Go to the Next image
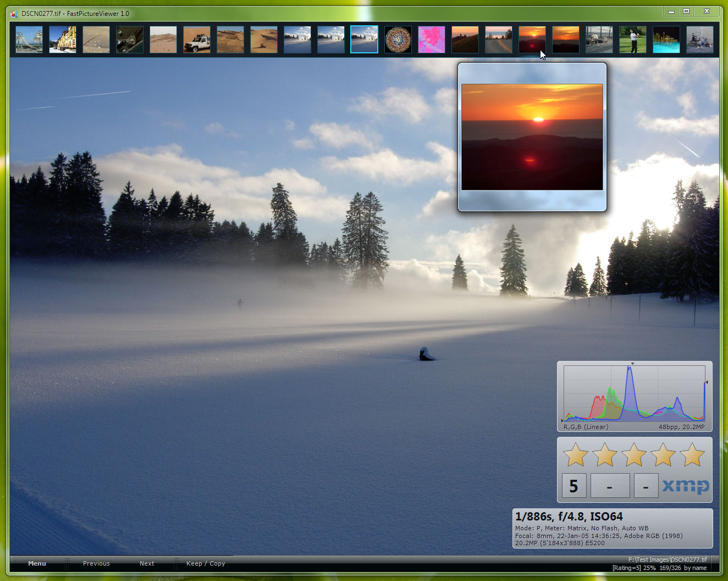The width and height of the screenshot is (728, 581). coord(147,563)
